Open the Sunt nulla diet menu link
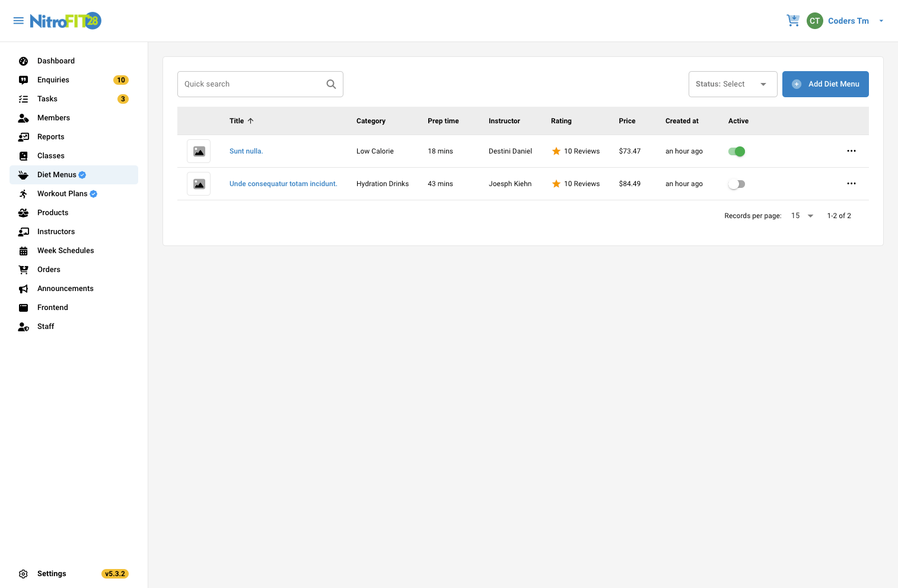This screenshot has height=588, width=898. coord(246,151)
